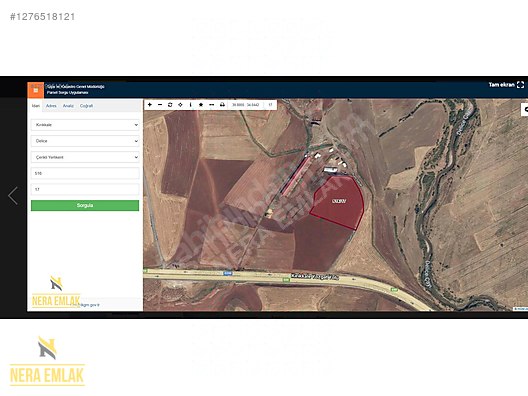
Task: Select the crosshair locate icon
Action: (x=180, y=105)
